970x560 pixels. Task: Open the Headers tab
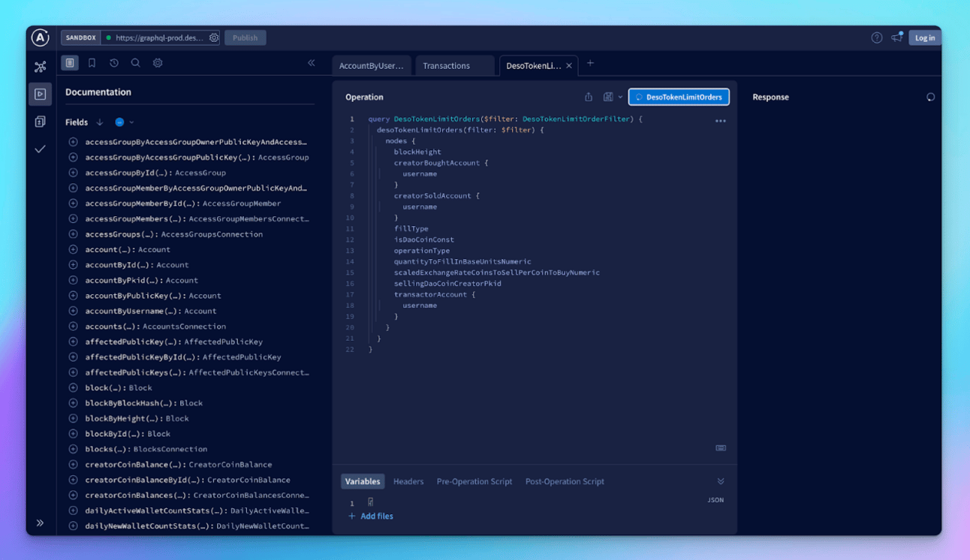coord(408,481)
